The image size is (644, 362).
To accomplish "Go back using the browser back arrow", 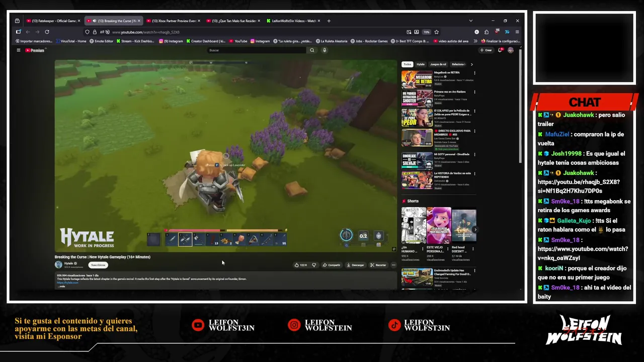I will (x=28, y=32).
